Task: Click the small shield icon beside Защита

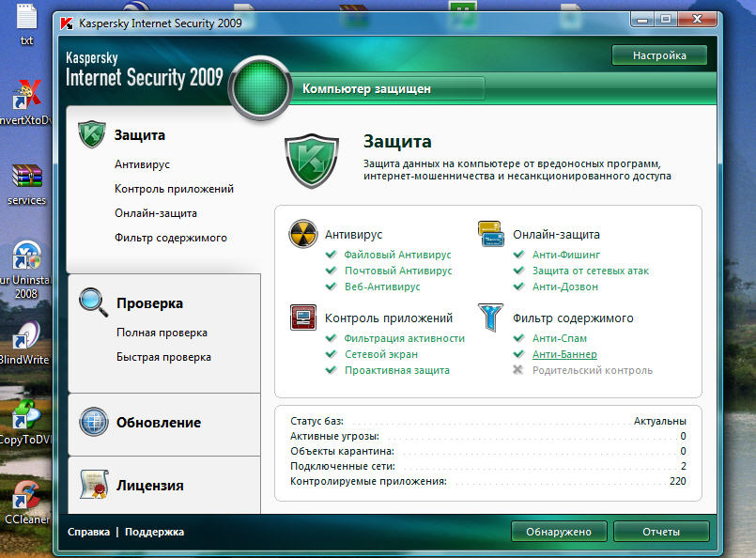Action: [x=92, y=134]
